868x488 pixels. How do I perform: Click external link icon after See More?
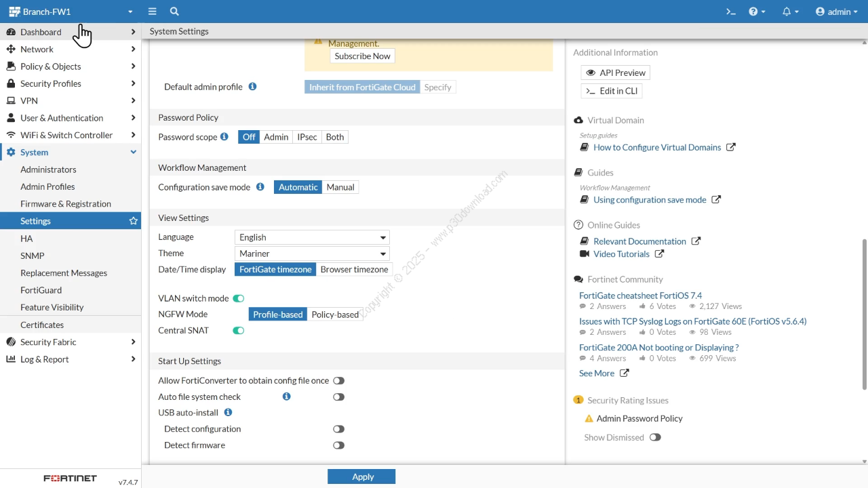pos(624,373)
